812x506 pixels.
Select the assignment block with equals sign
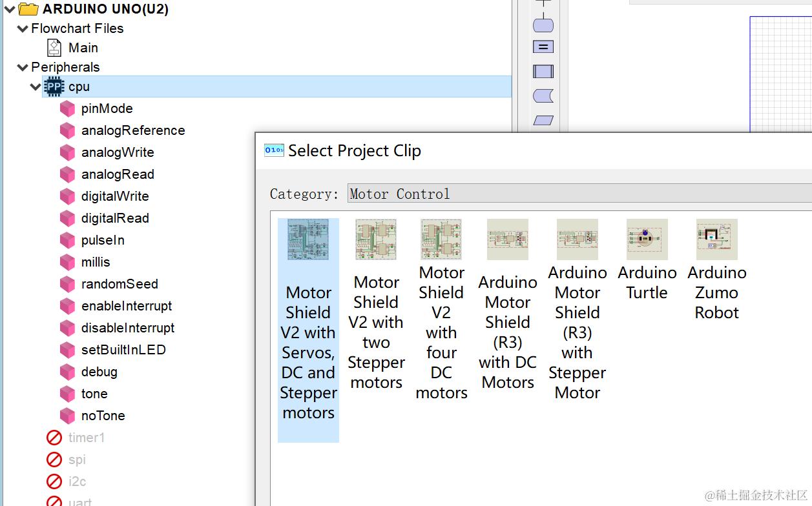(x=543, y=47)
